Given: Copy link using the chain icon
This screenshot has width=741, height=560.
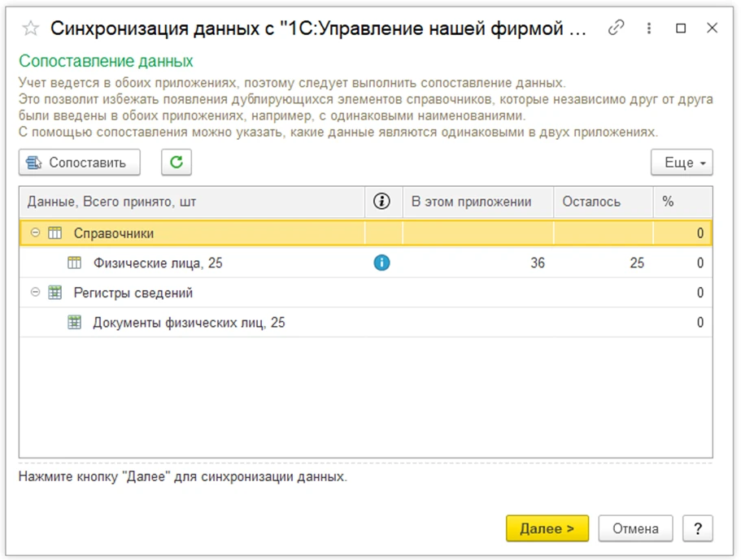Looking at the screenshot, I should [x=617, y=28].
